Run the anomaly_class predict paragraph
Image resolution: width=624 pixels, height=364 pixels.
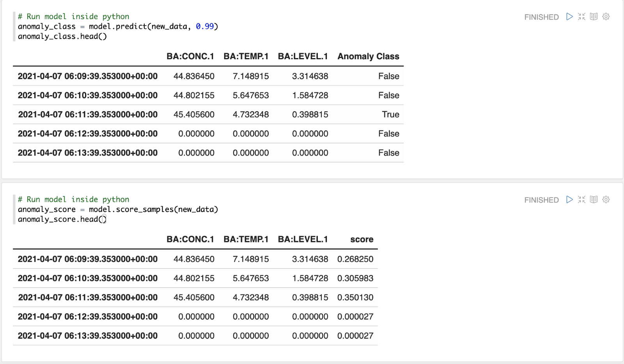point(569,16)
